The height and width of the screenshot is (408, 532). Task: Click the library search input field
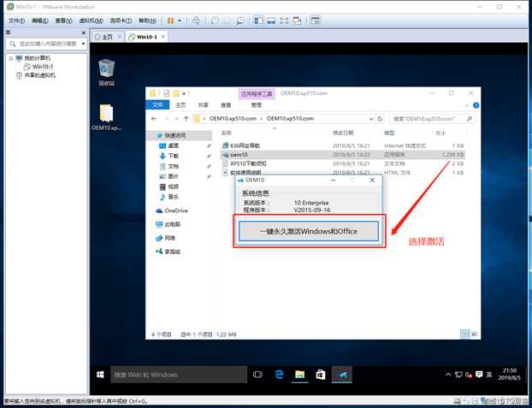(48, 44)
